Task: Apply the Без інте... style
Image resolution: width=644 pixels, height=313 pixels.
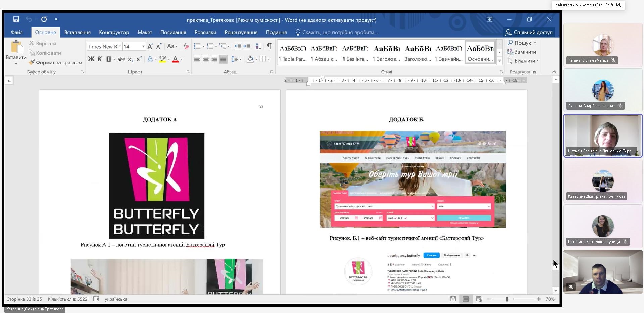Action: [355, 53]
